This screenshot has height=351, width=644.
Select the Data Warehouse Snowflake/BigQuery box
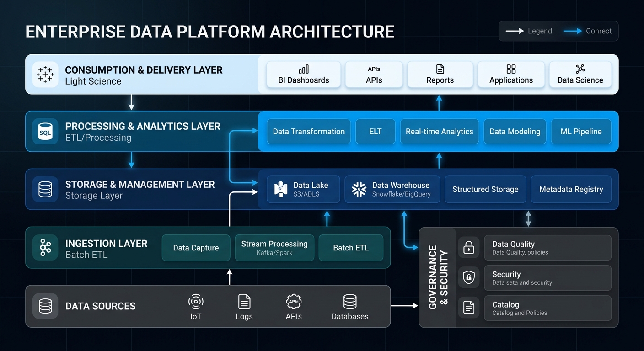(392, 189)
